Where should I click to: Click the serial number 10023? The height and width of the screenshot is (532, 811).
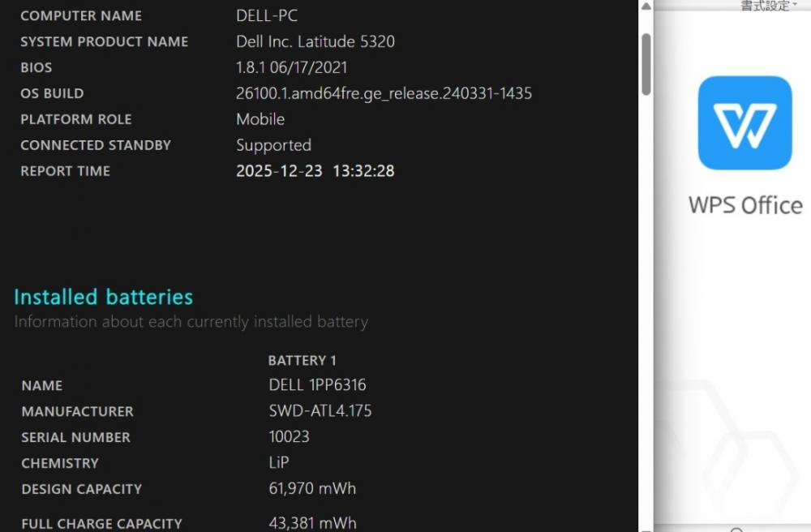289,437
